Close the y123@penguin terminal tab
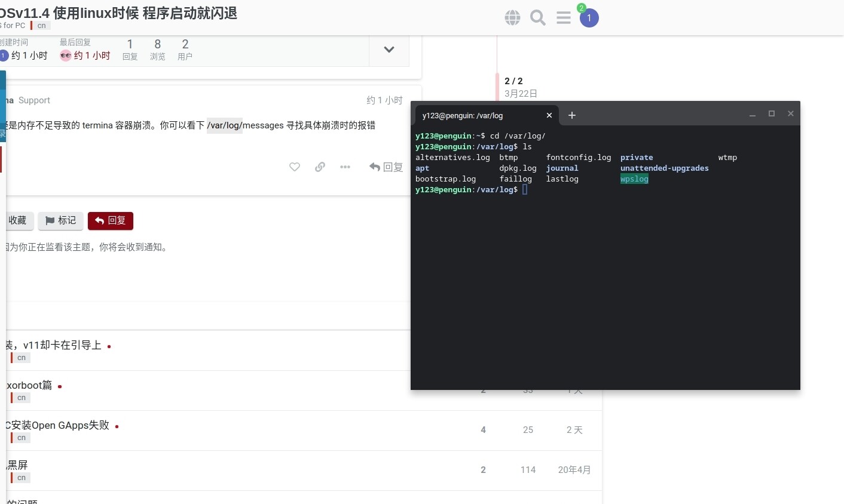844x504 pixels. click(549, 115)
